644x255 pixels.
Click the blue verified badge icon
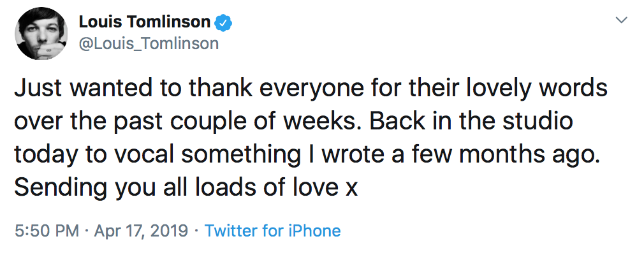(223, 23)
